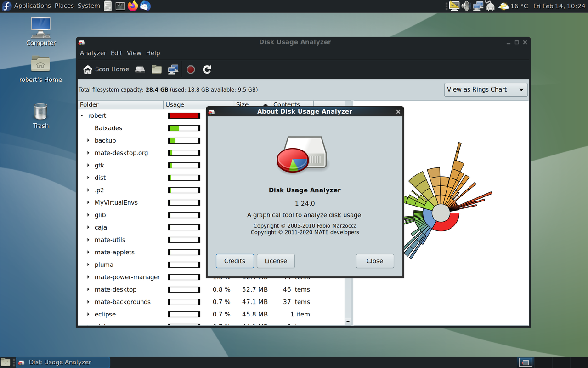The image size is (588, 368).
Task: Select the mate-desktop folder row
Action: (211, 289)
